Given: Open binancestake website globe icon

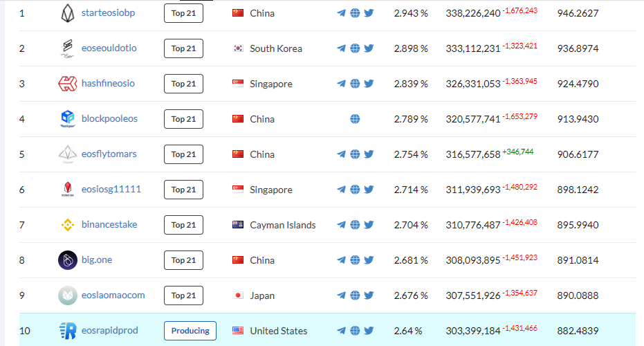Looking at the screenshot, I should 356,225.
